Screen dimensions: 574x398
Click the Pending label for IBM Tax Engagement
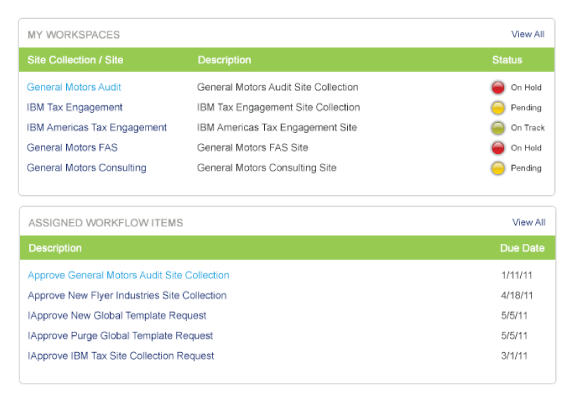click(526, 108)
